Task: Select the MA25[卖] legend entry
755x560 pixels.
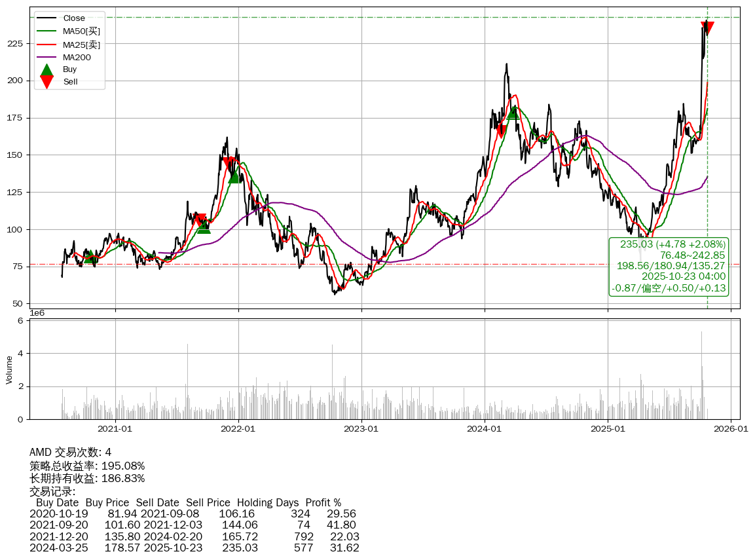Action: coord(81,45)
